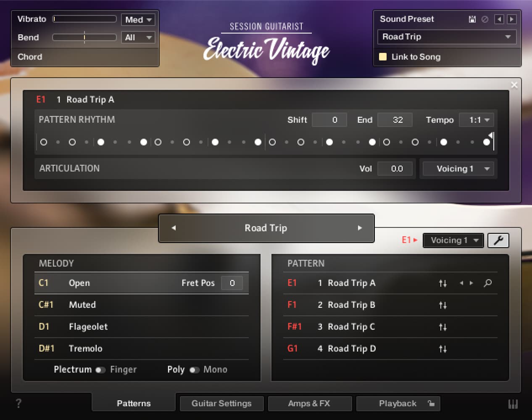The image size is (532, 420).
Task: Click the Vol value field
Action: [395, 169]
